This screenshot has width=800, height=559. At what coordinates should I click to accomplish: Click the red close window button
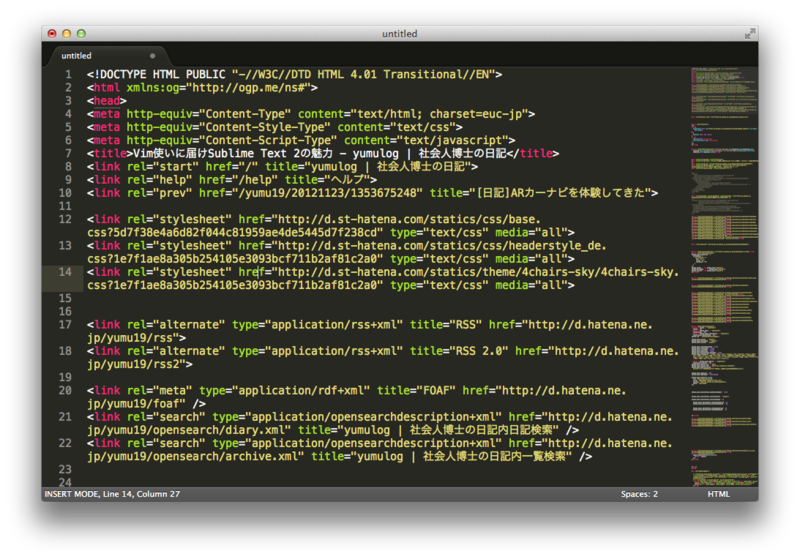tap(52, 34)
